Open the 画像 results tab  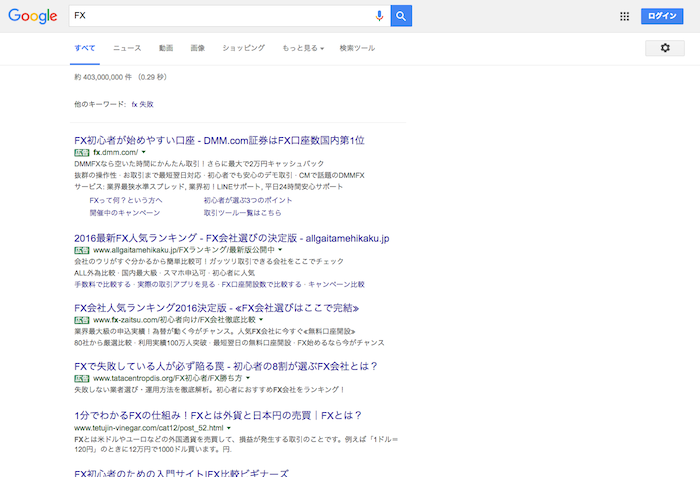197,48
